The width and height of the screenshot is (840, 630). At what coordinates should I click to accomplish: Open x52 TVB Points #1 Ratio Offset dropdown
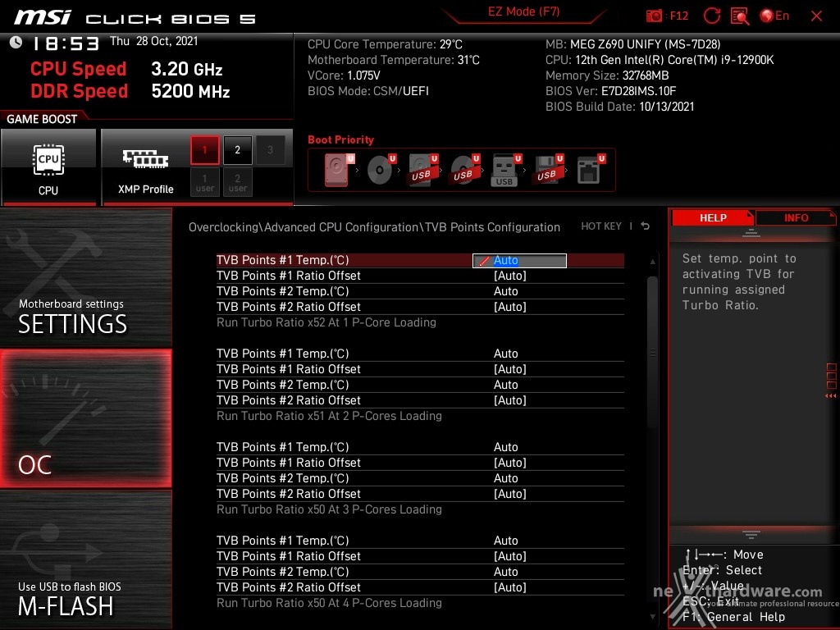[509, 276]
